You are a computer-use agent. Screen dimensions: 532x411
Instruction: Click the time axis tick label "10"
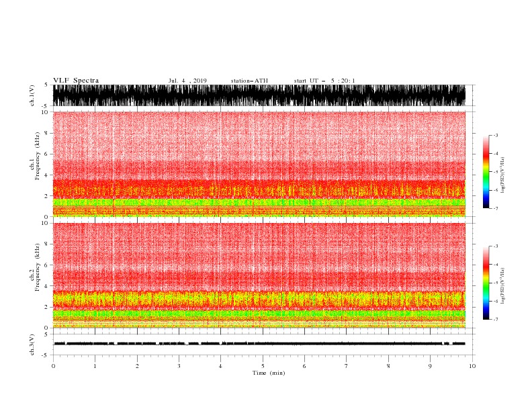pyautogui.click(x=472, y=366)
